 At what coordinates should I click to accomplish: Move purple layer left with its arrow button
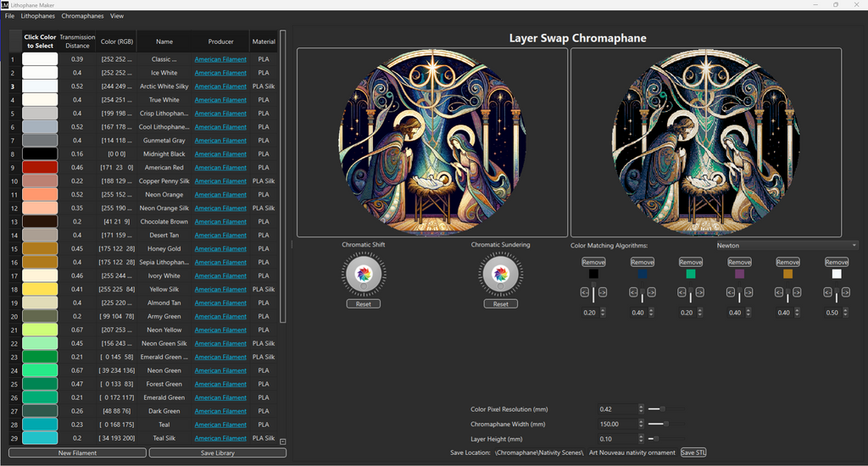(x=730, y=292)
